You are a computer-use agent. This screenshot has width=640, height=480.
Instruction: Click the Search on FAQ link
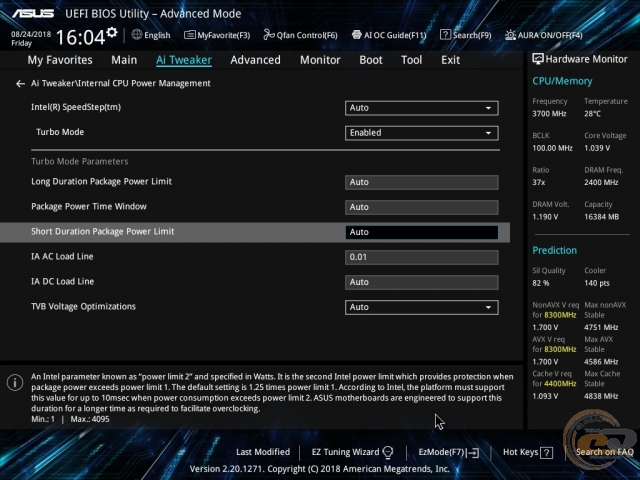604,452
